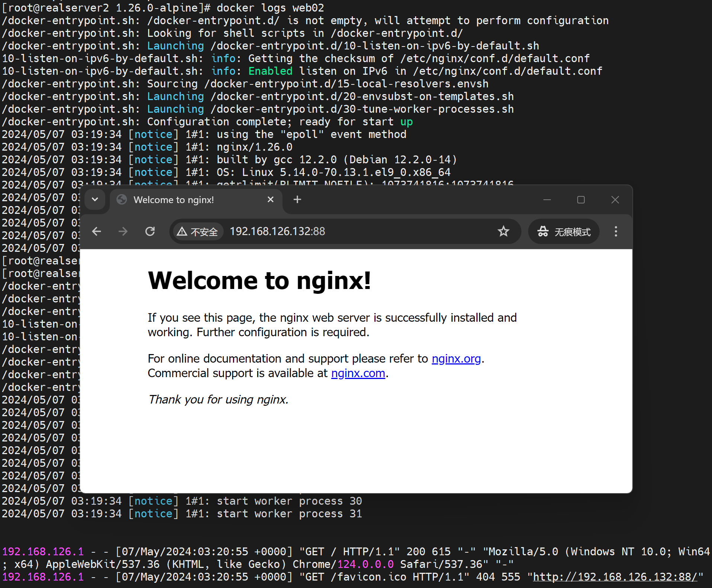
Task: Minimize the browser window
Action: pyautogui.click(x=547, y=200)
